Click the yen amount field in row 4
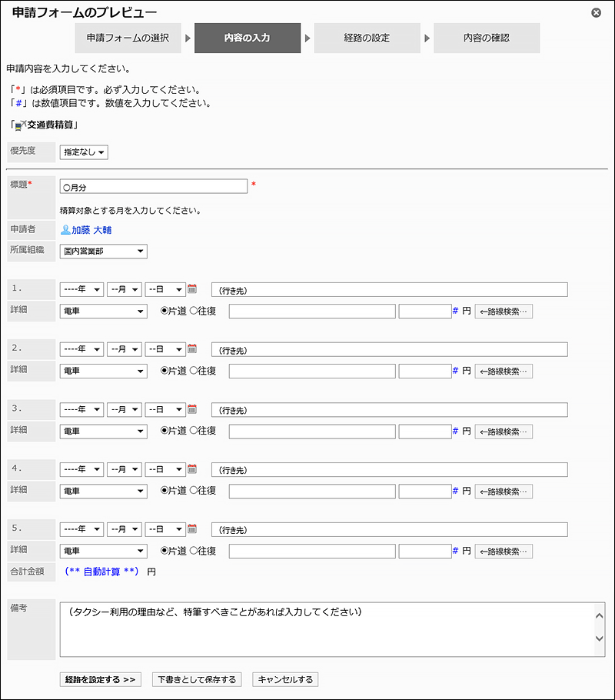This screenshot has height=700, width=615. click(425, 491)
